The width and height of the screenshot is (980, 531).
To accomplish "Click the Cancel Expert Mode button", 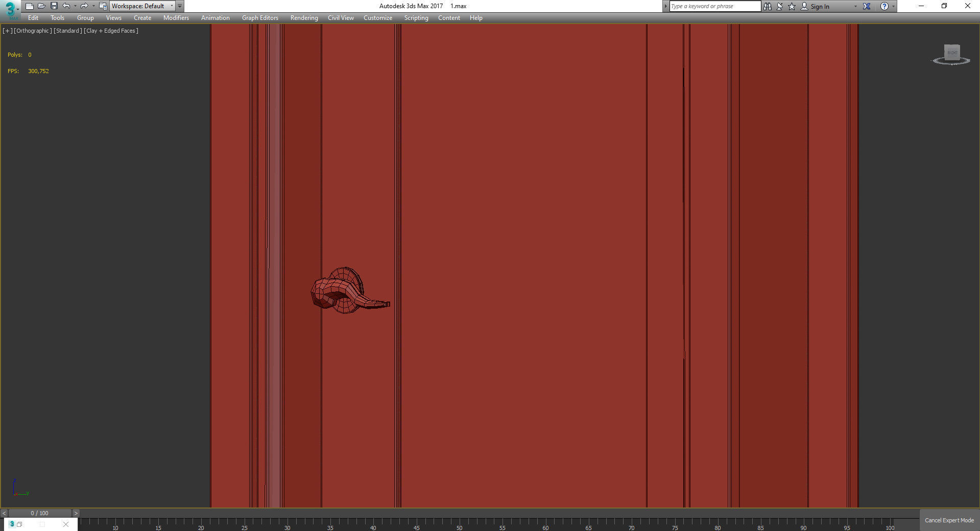I will tap(949, 520).
